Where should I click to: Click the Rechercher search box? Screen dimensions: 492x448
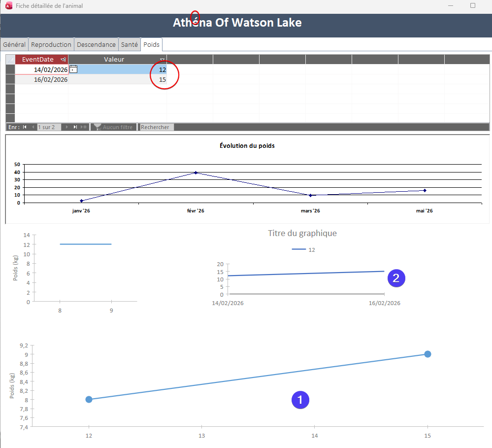click(x=156, y=127)
